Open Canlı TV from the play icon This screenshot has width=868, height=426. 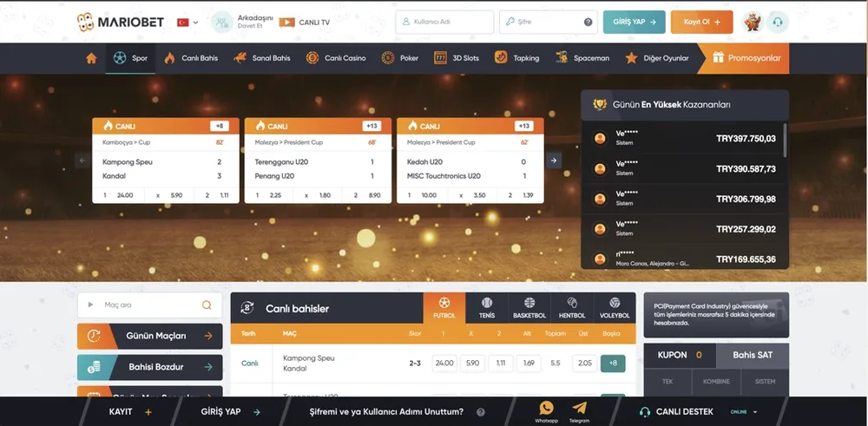(x=286, y=23)
